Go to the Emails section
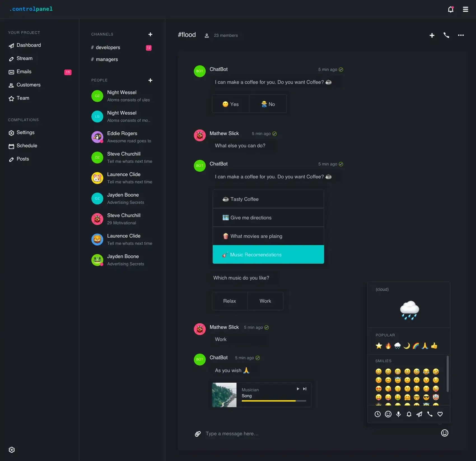The image size is (476, 461). click(24, 72)
